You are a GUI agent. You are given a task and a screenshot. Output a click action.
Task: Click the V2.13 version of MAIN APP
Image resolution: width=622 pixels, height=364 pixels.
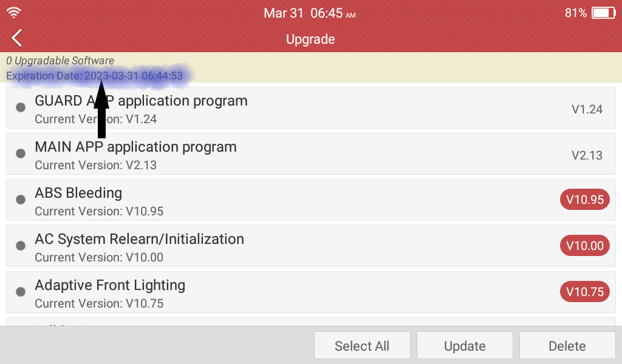click(x=587, y=155)
